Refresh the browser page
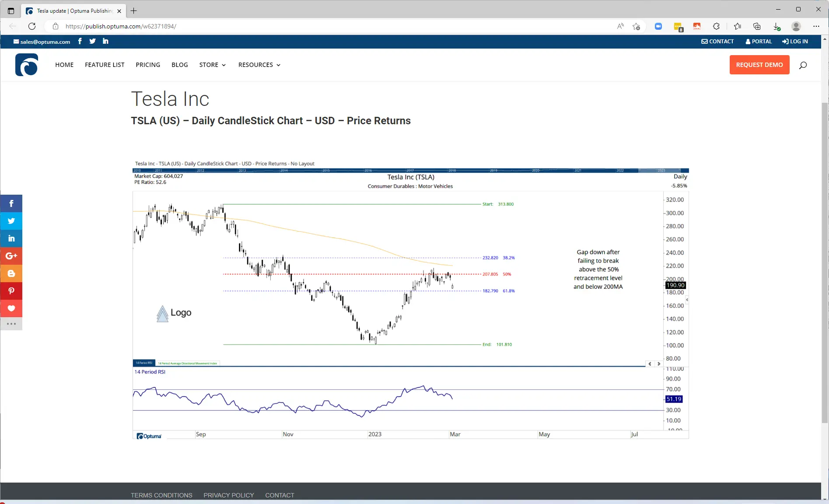 click(32, 26)
